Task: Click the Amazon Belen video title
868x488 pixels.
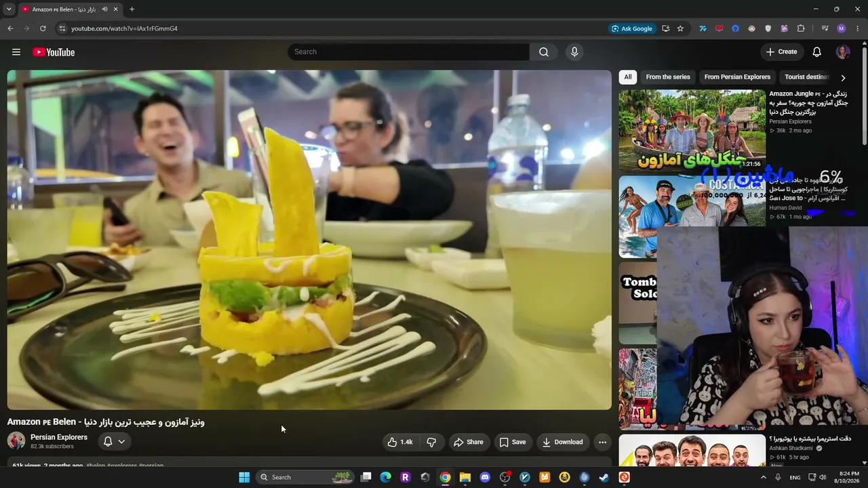Action: (x=106, y=422)
